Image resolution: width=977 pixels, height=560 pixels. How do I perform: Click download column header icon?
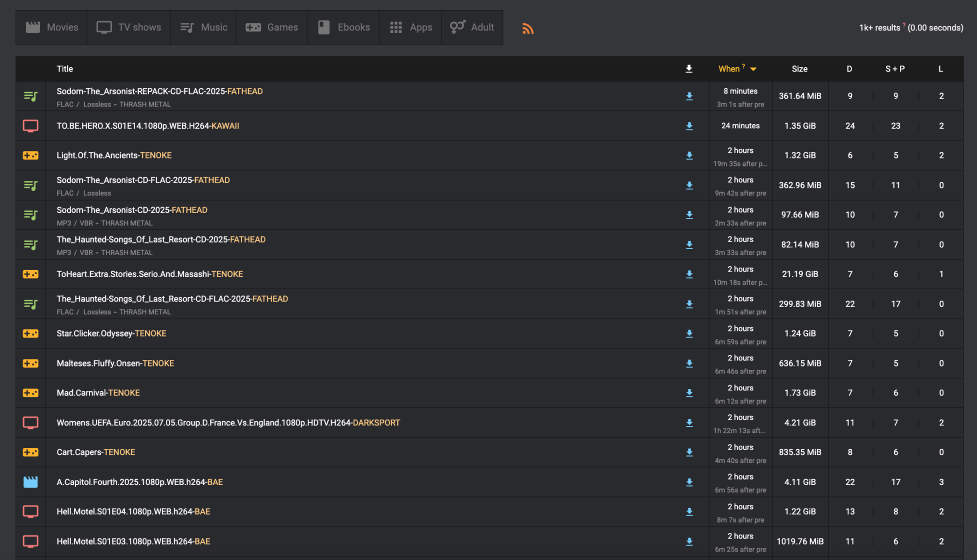(689, 69)
